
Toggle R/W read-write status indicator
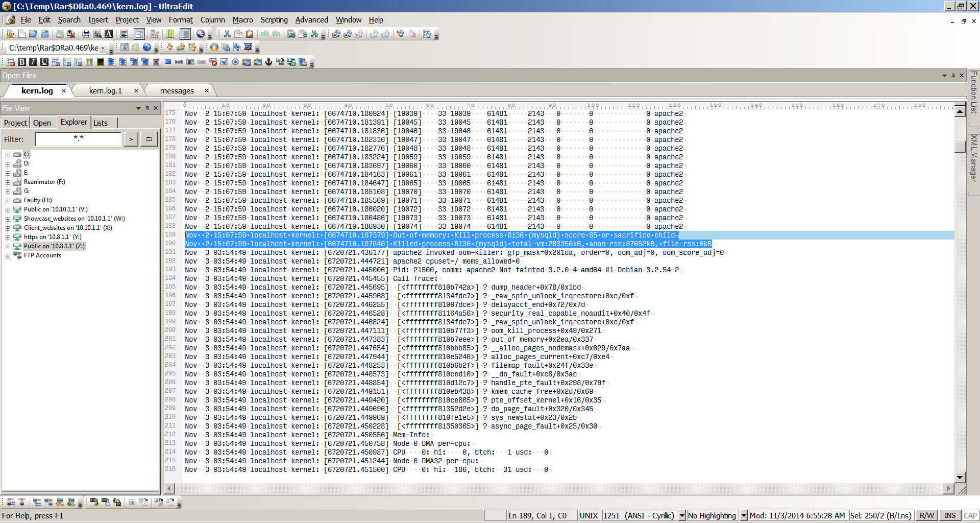click(x=926, y=515)
